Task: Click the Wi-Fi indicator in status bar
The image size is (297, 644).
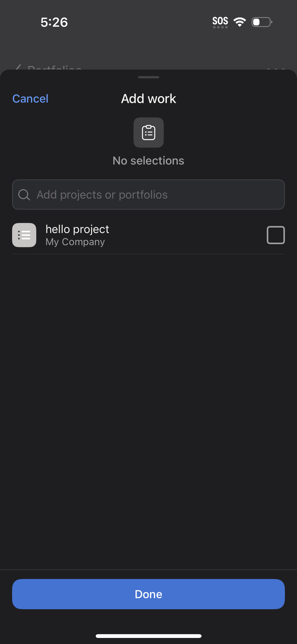Action: click(x=239, y=22)
